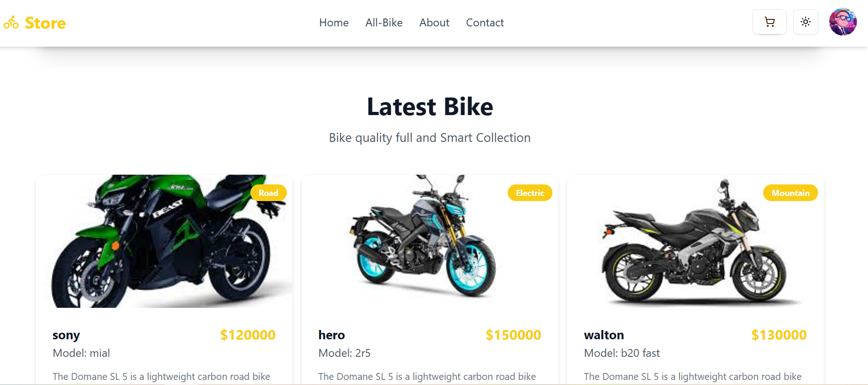The width and height of the screenshot is (868, 385).
Task: Open the teal hero bike image
Action: [x=430, y=241]
